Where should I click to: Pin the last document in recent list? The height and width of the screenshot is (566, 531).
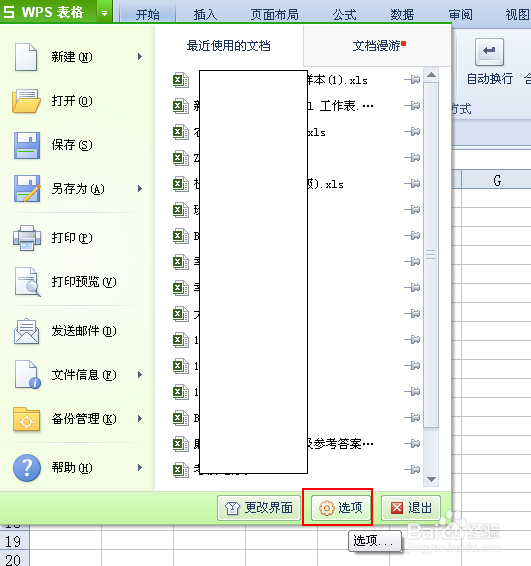412,469
